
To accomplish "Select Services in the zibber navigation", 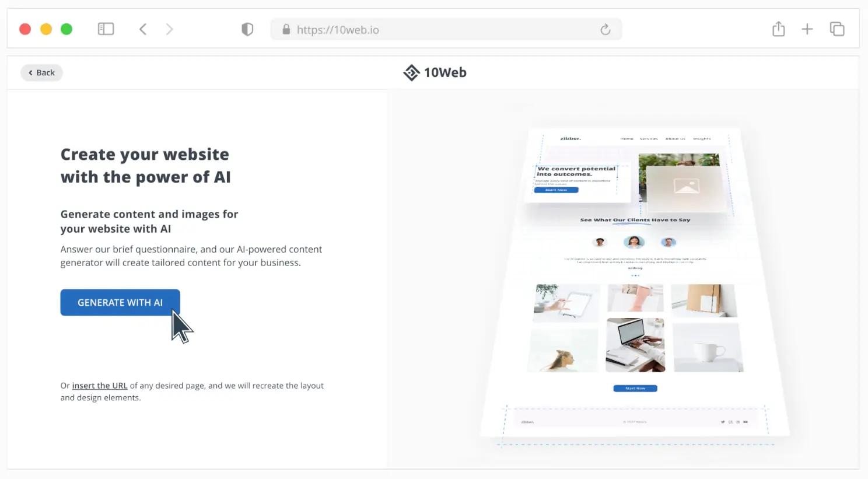I will (649, 138).
